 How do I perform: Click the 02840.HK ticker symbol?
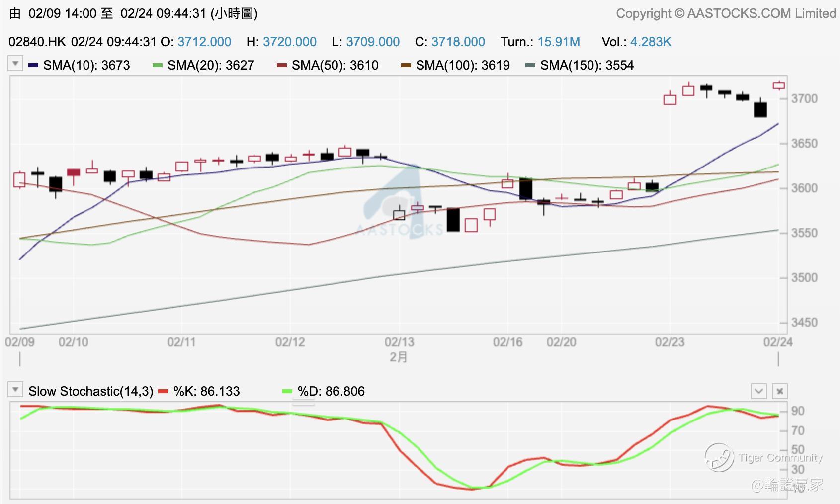37,42
